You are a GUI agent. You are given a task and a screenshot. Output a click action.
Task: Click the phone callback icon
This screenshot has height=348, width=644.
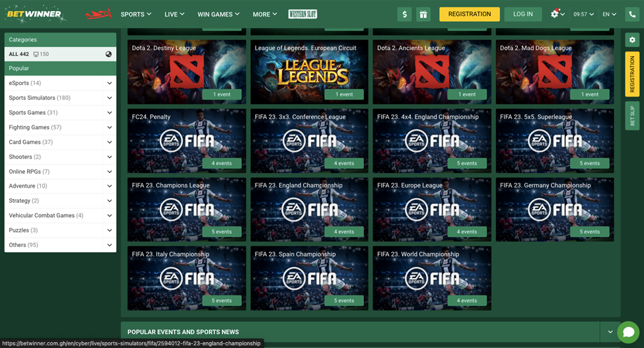point(632,15)
